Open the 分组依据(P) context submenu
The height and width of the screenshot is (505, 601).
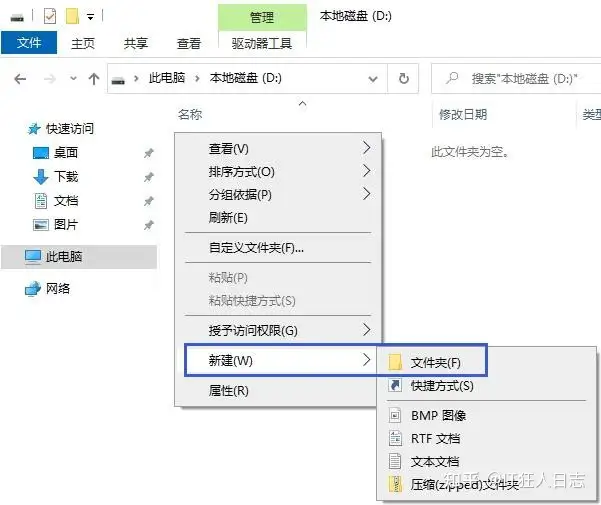[x=278, y=195]
